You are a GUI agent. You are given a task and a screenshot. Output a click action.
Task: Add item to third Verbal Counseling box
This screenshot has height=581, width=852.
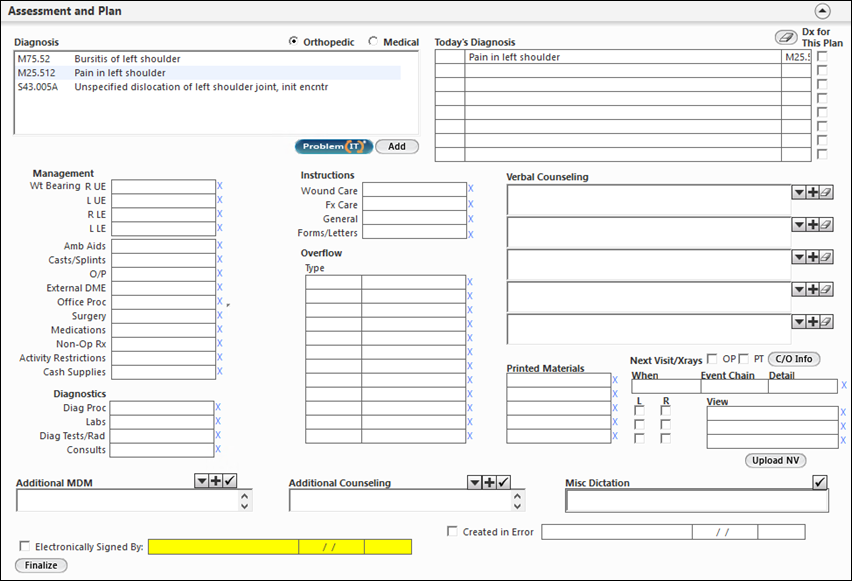813,257
